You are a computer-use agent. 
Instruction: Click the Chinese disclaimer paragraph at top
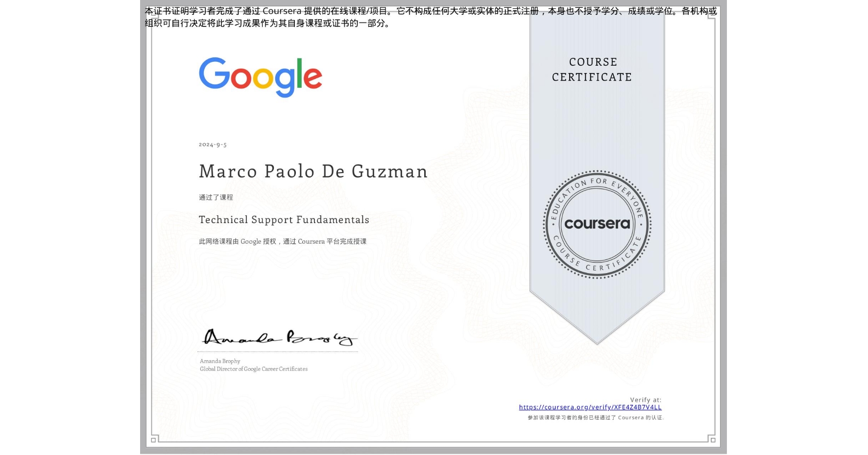point(431,17)
